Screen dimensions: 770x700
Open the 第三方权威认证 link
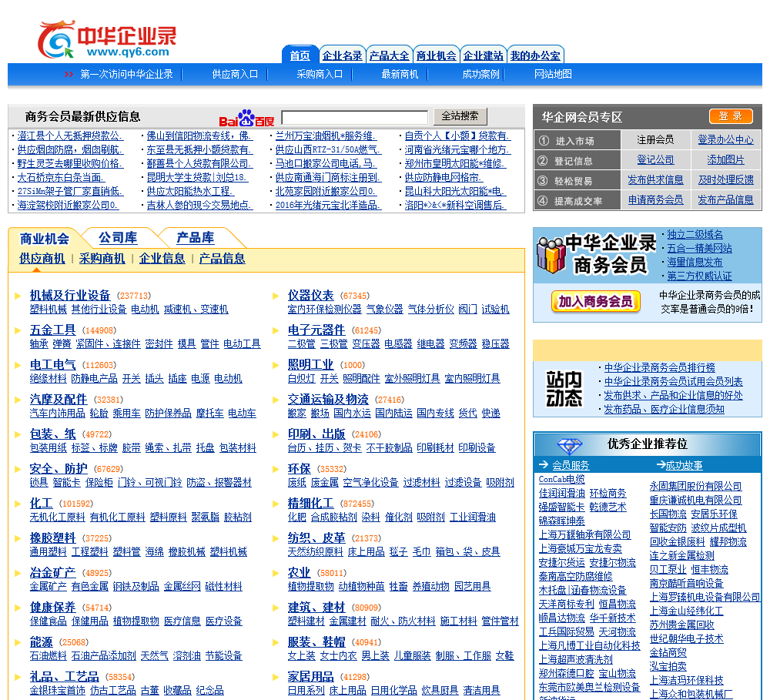click(699, 276)
